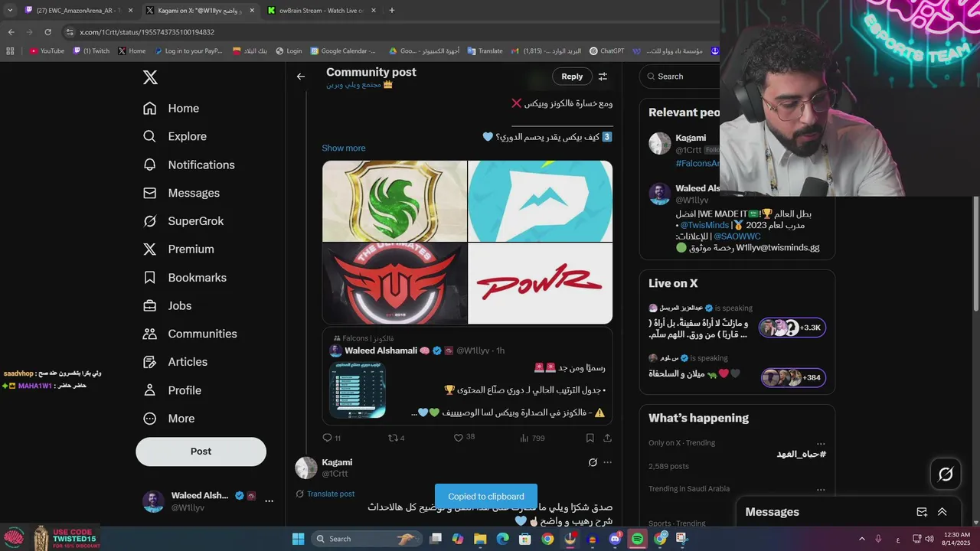The height and width of the screenshot is (551, 980).
Task: Repost the post with 4 reposts
Action: coord(396,438)
